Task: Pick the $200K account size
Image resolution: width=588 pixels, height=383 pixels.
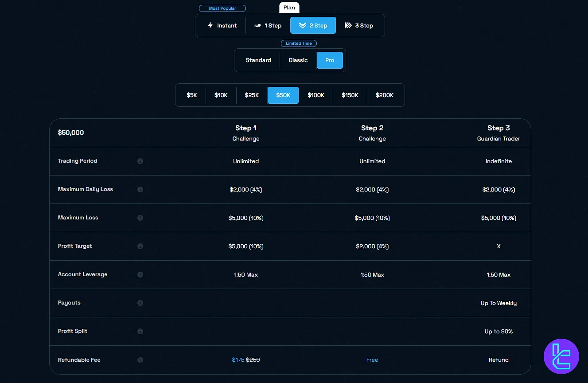Action: 384,95
